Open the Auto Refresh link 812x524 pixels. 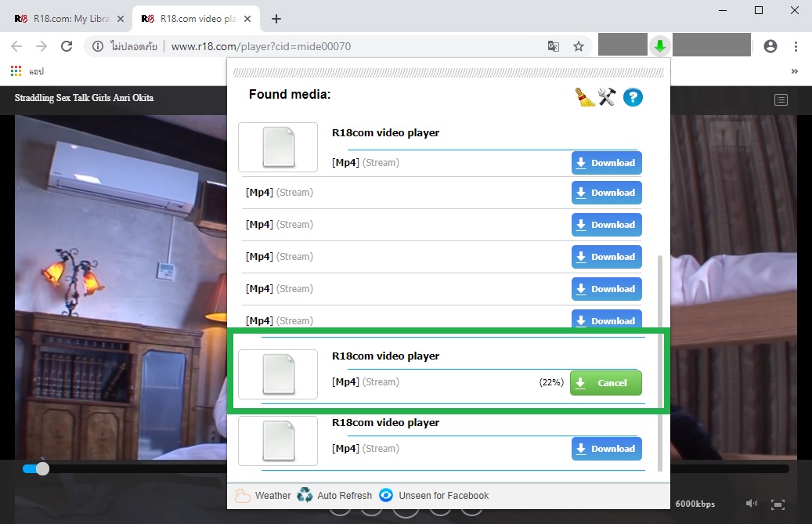(x=345, y=496)
